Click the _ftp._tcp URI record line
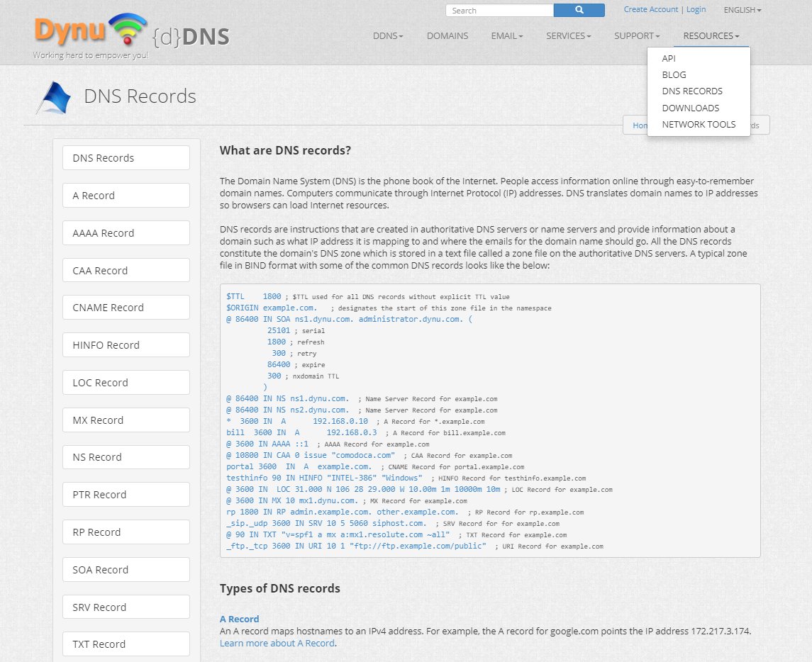 pyautogui.click(x=415, y=546)
